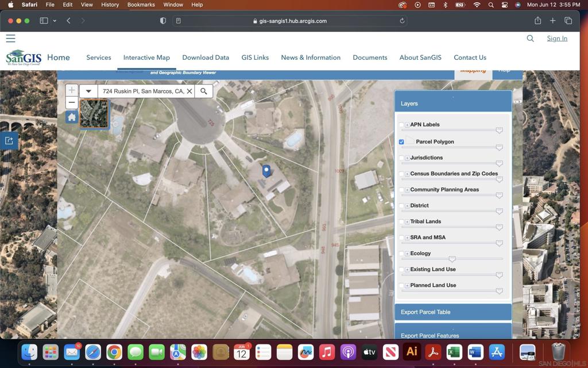The width and height of the screenshot is (588, 368).
Task: Click the Sign In link
Action: pos(556,39)
